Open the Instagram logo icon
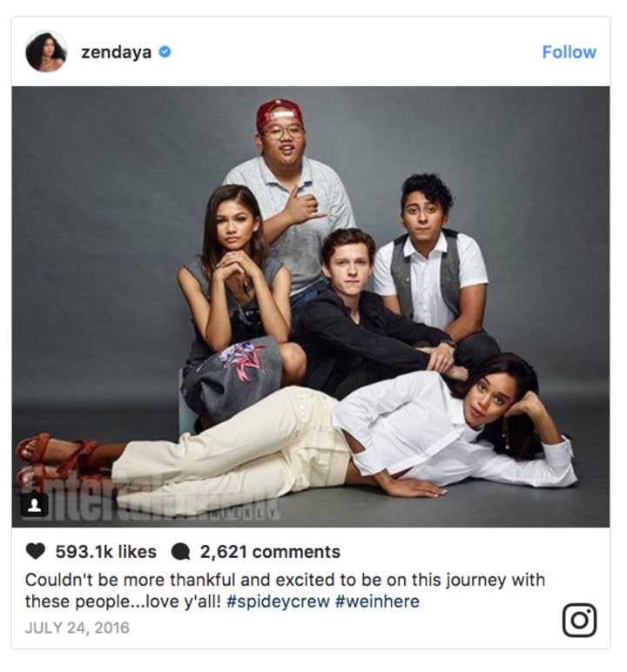 tap(579, 620)
